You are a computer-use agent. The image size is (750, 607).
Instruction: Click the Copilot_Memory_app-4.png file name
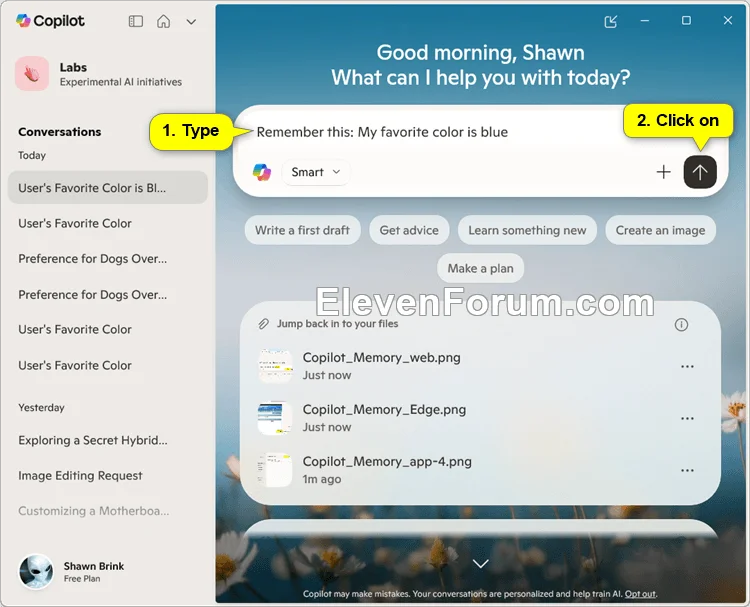[387, 462]
